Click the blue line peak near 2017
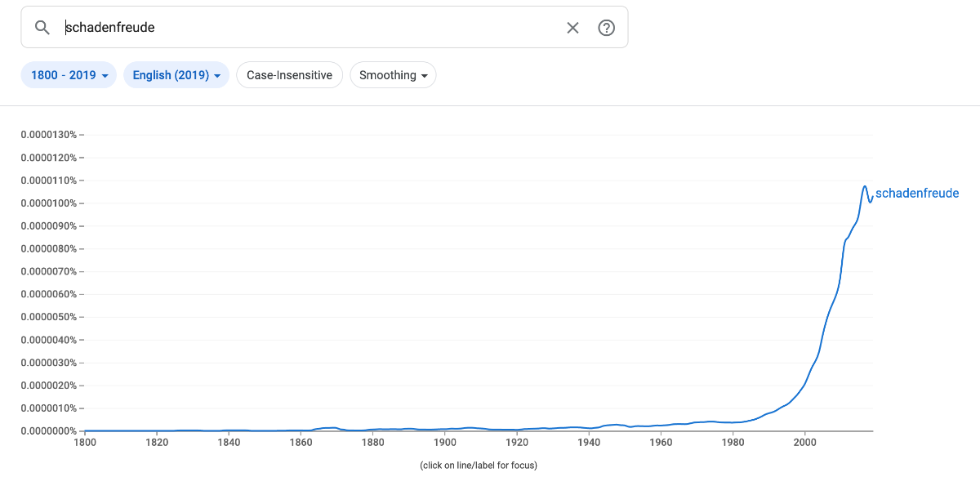 pos(865,187)
